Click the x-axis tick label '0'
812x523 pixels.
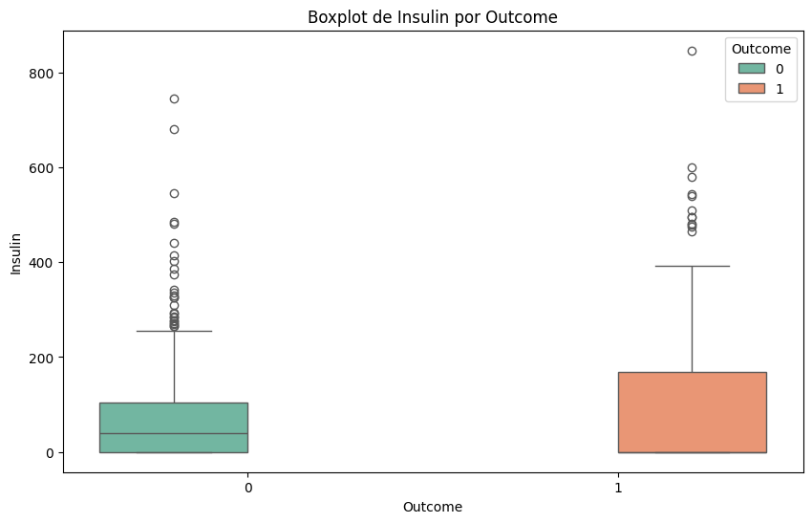click(x=247, y=486)
